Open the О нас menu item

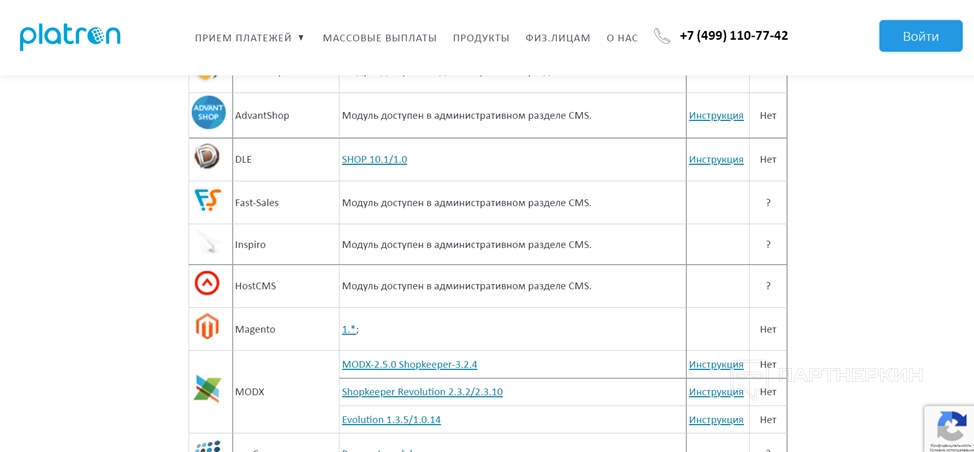click(x=622, y=38)
